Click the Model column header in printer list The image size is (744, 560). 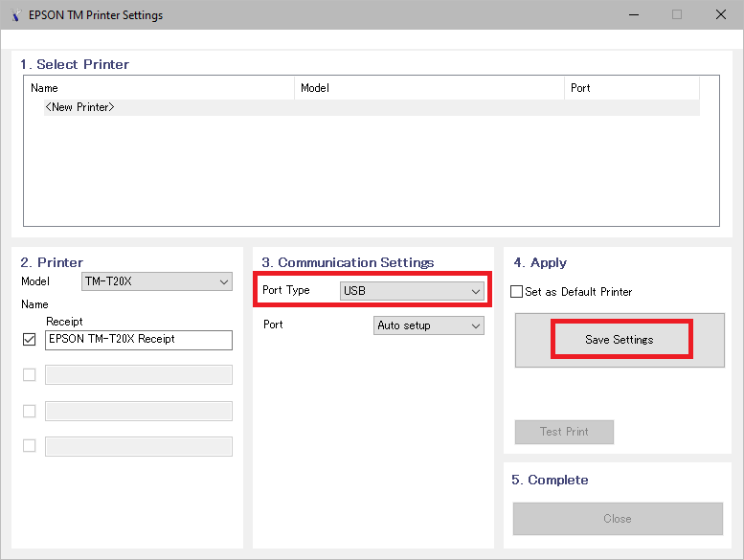429,88
